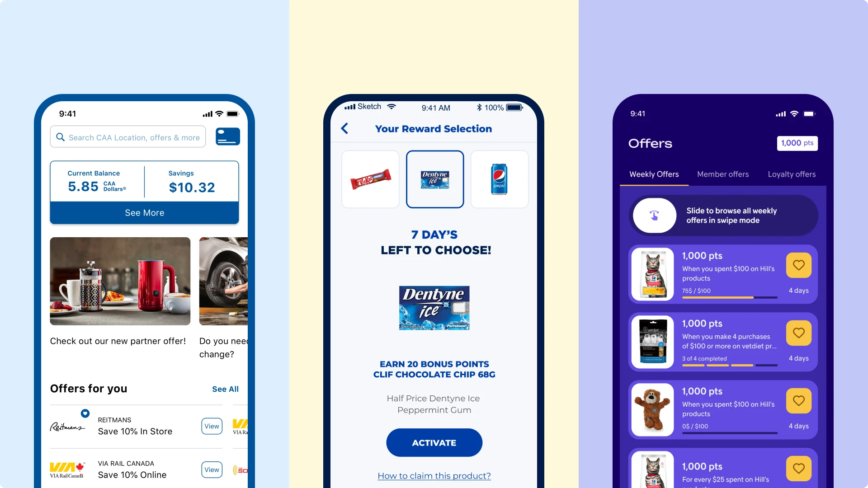
Task: Switch to Loyalty offers tab
Action: 791,174
